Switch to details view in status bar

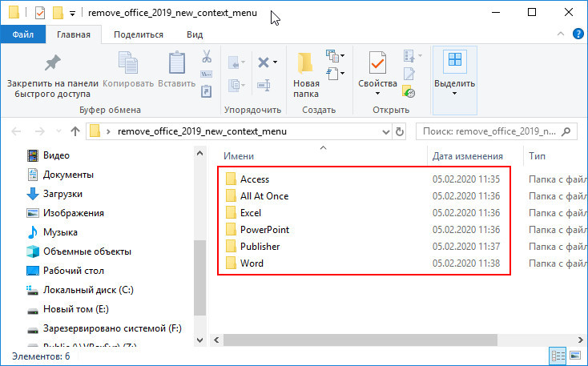click(558, 356)
